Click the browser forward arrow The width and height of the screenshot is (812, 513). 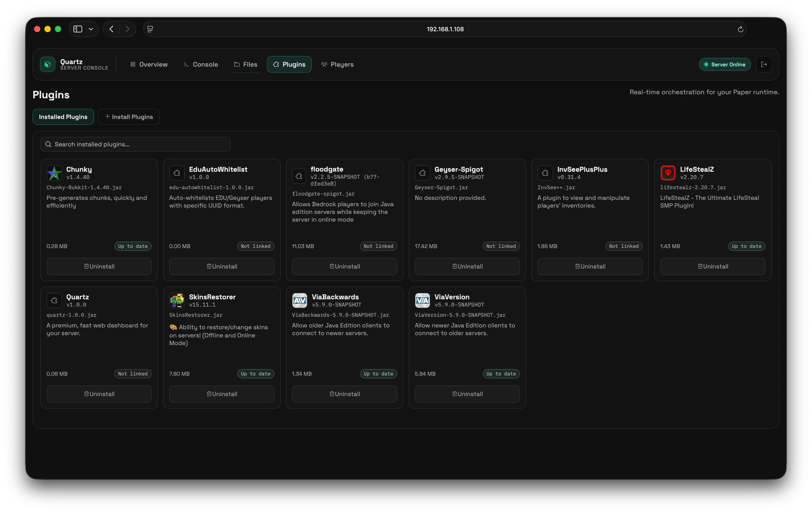point(128,29)
